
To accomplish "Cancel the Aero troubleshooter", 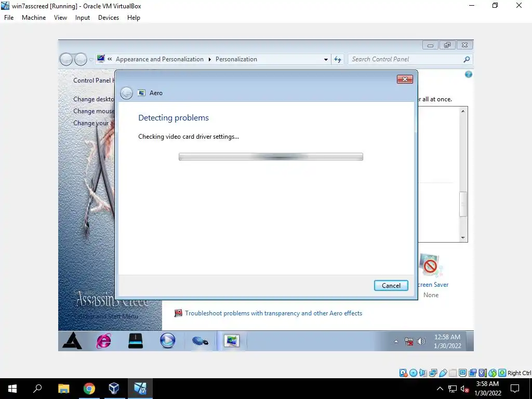I will [x=391, y=285].
